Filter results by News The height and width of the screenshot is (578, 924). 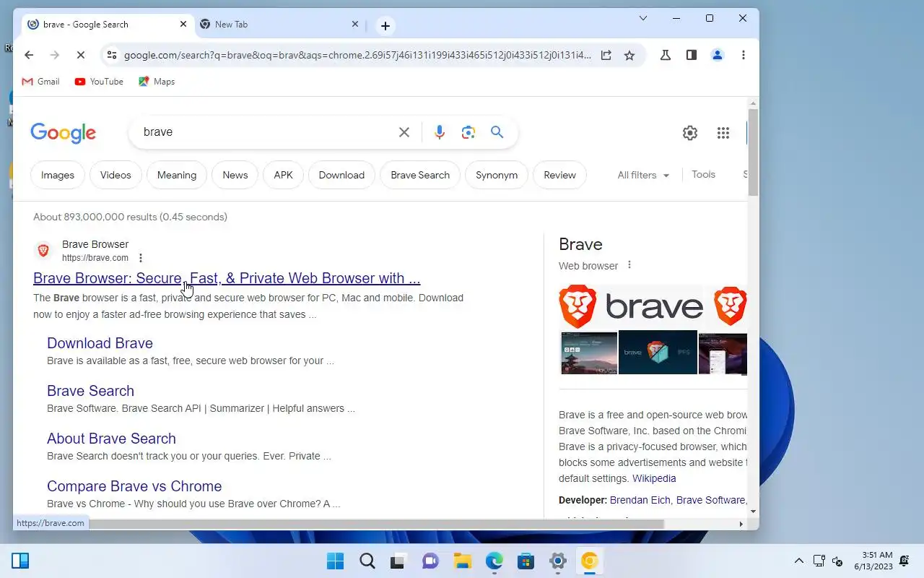coord(235,175)
